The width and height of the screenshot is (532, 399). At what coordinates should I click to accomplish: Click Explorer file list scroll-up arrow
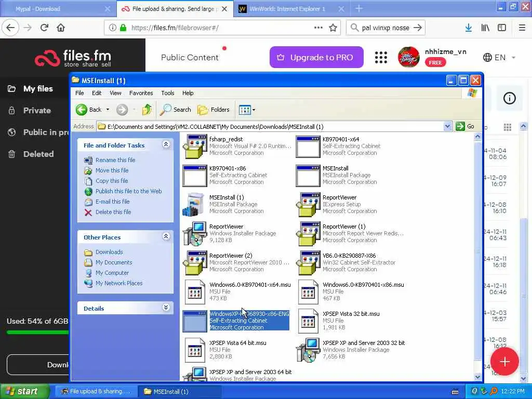pos(478,137)
